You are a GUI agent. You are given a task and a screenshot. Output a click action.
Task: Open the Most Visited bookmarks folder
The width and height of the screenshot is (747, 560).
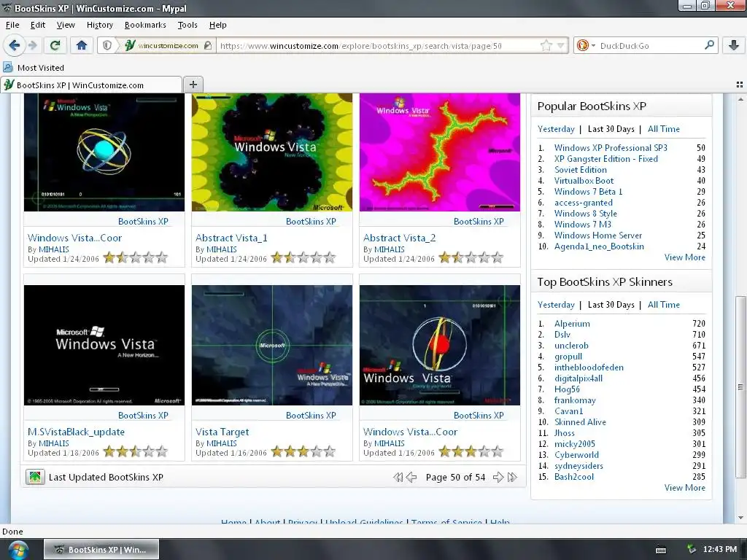pos(34,68)
